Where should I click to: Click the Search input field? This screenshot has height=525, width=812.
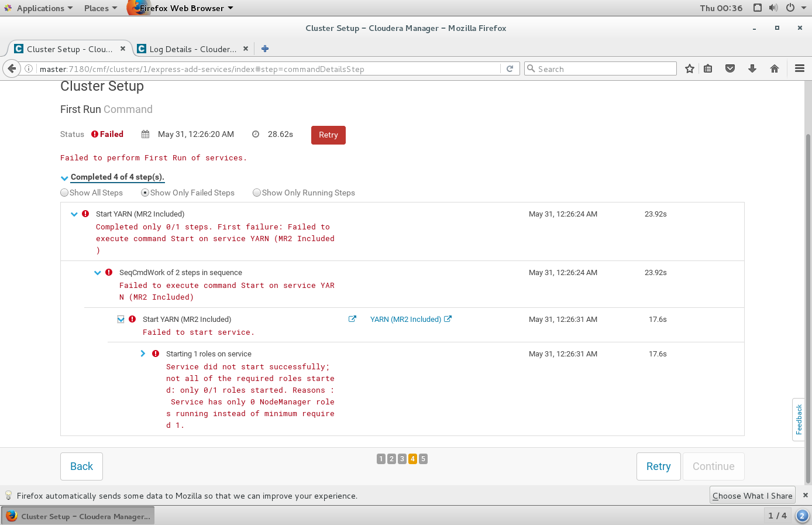tap(600, 68)
